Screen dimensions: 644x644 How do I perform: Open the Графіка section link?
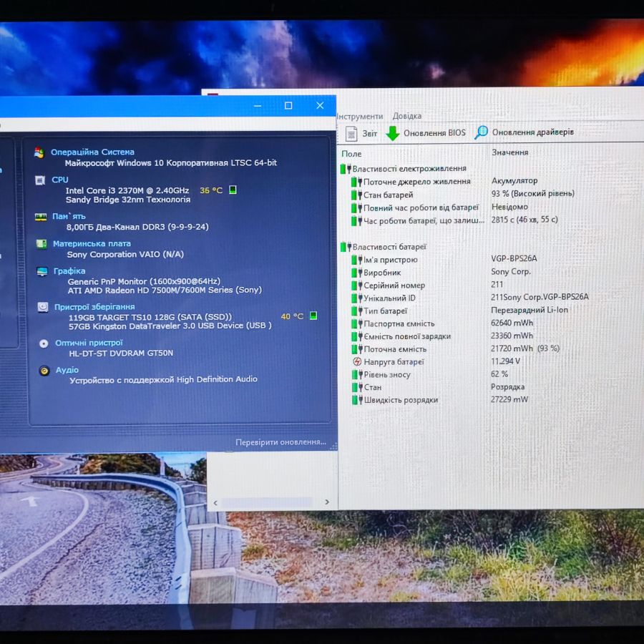[x=69, y=271]
